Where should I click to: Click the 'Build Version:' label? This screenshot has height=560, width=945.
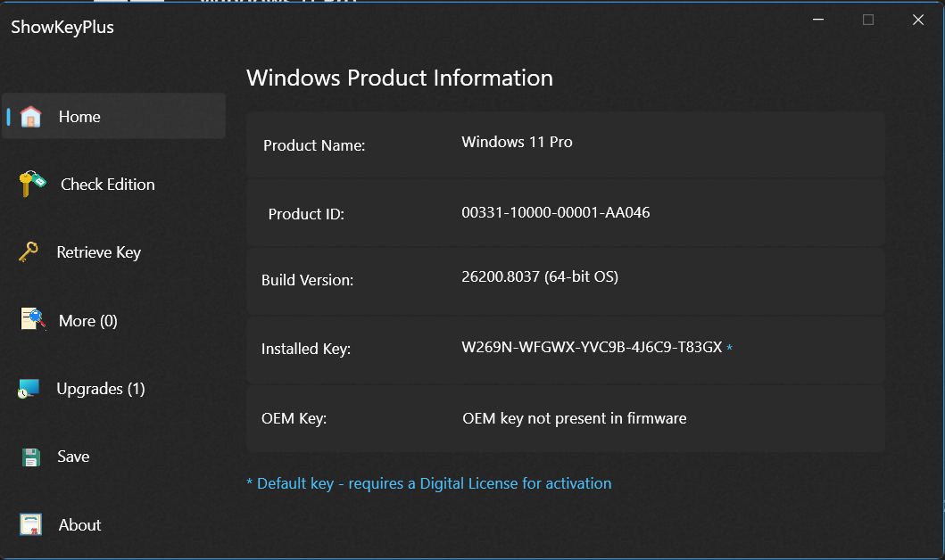click(x=307, y=280)
